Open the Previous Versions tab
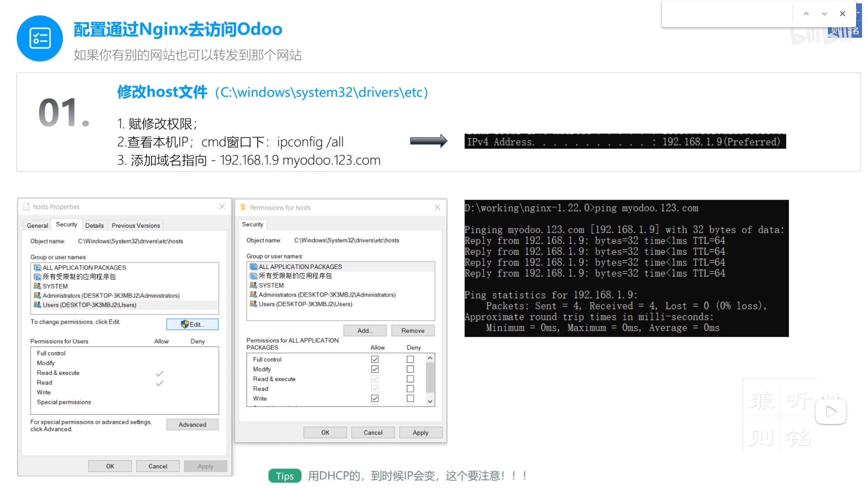Viewport: 868px width, 488px height. (136, 225)
